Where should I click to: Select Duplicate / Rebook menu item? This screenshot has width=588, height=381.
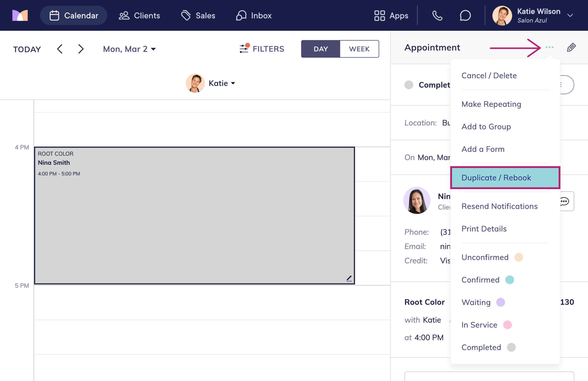tap(496, 178)
